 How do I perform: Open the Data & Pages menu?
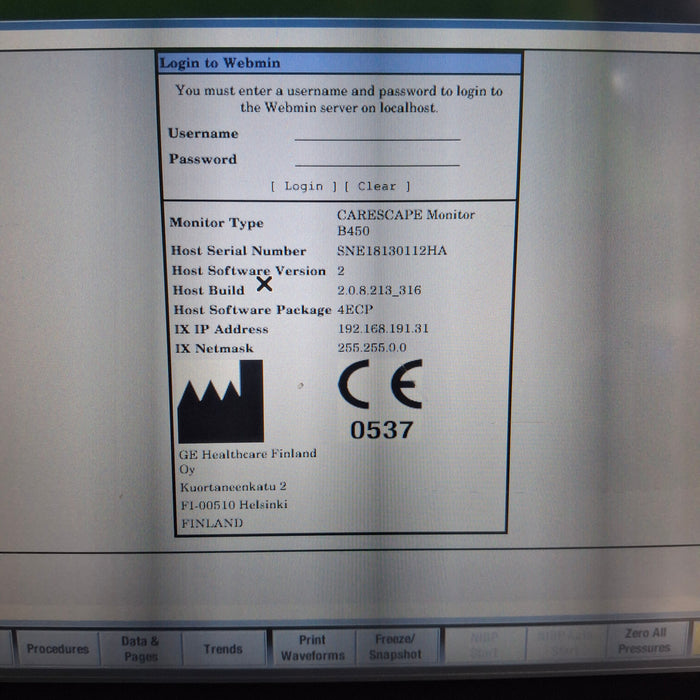pos(141,649)
